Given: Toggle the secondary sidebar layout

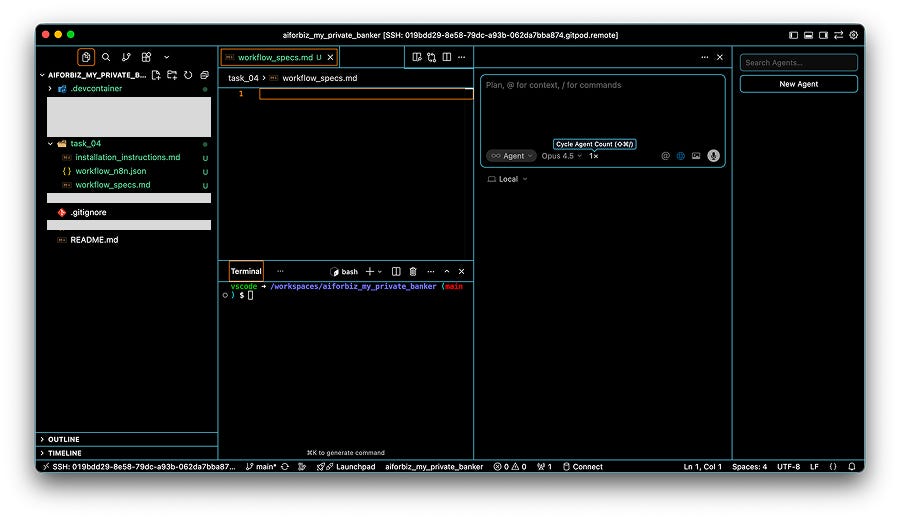Looking at the screenshot, I should tap(823, 35).
